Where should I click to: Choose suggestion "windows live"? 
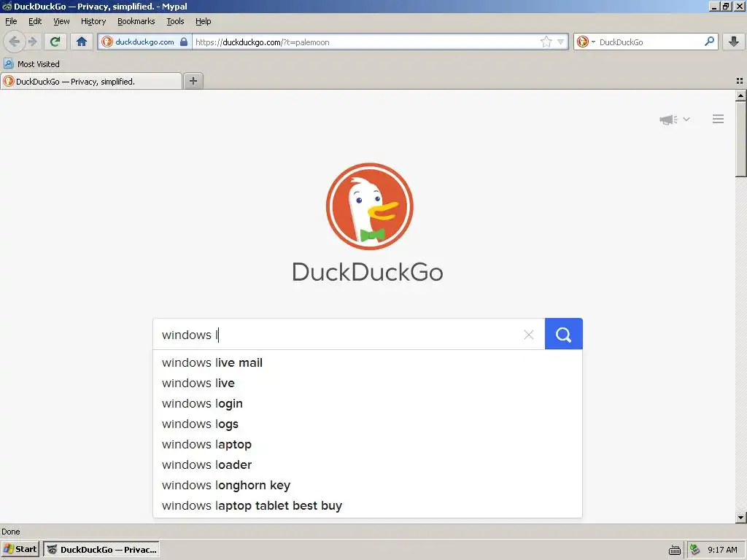click(368, 384)
